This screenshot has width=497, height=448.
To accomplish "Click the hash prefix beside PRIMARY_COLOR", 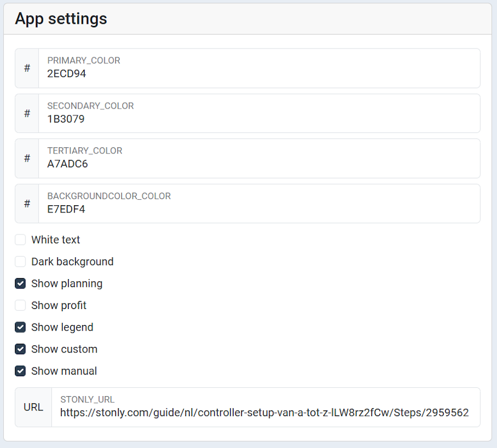I will coord(27,68).
